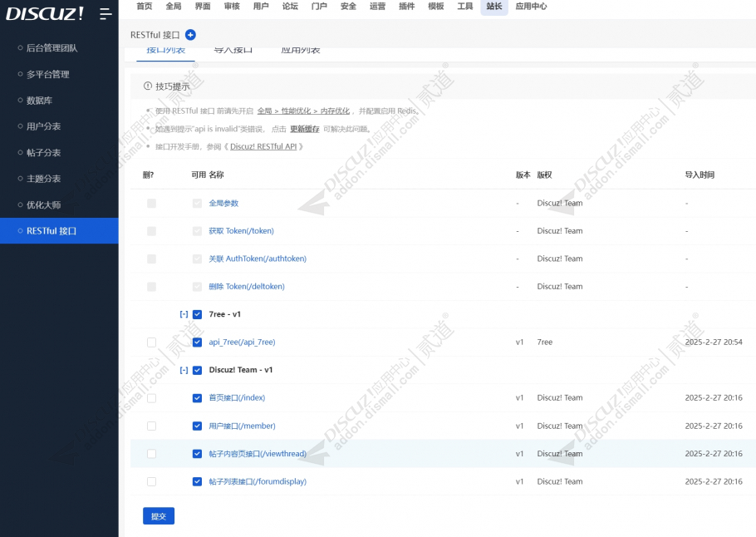This screenshot has height=537, width=756.
Task: Open the 关联 AuthToken(/authtoken) link
Action: [258, 259]
